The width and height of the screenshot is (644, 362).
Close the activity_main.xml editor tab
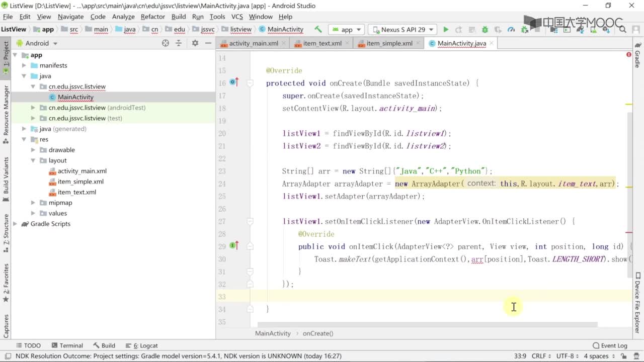point(284,43)
